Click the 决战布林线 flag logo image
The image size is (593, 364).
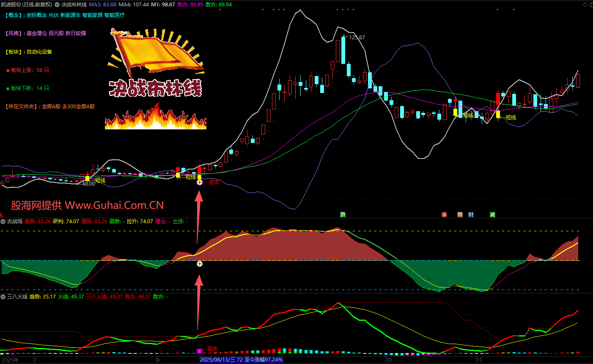(x=156, y=51)
